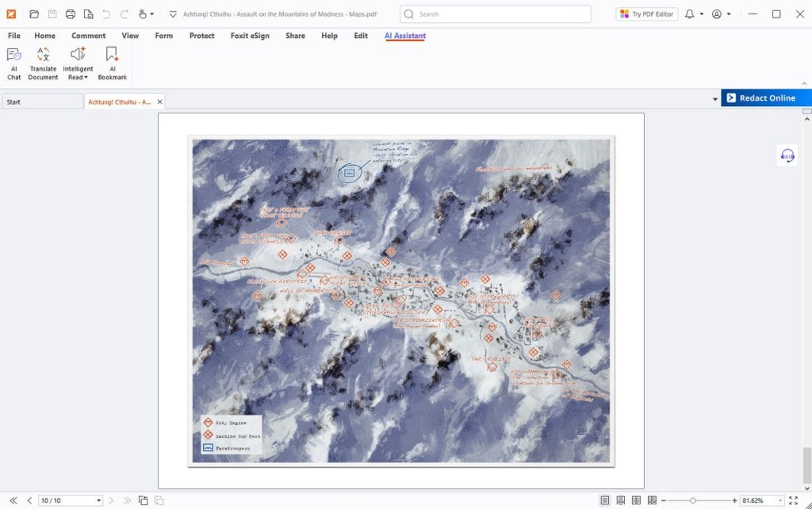Click the previous view icon in status bar
This screenshot has width=812, height=509.
click(143, 500)
